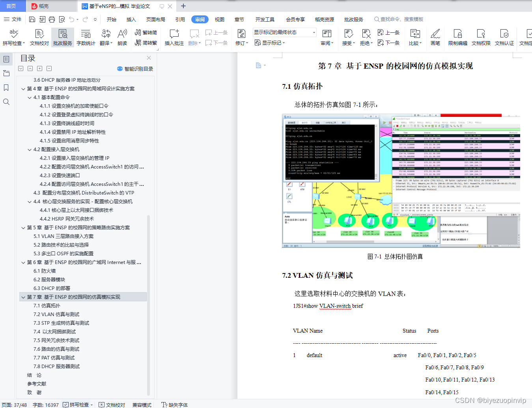Viewport: 532px width, 408px height.
Task: Open the 显示标记的最终状态 dropdown
Action: 284,32
